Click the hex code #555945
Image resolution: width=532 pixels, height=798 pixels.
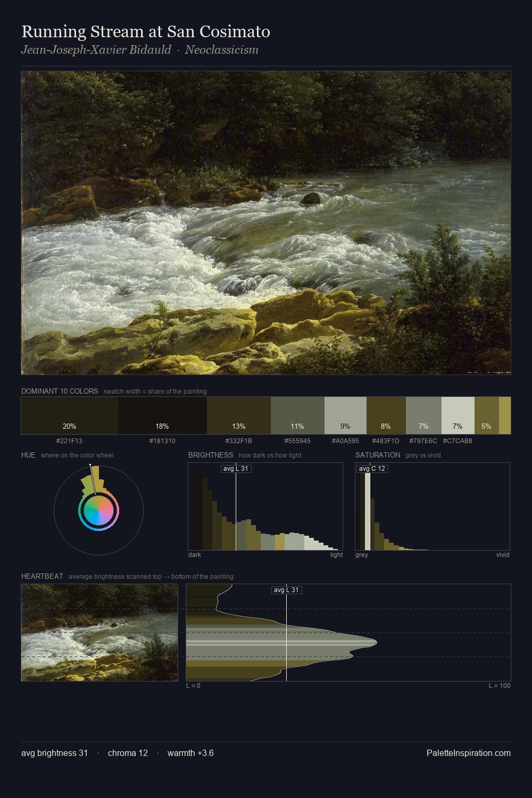(x=297, y=441)
